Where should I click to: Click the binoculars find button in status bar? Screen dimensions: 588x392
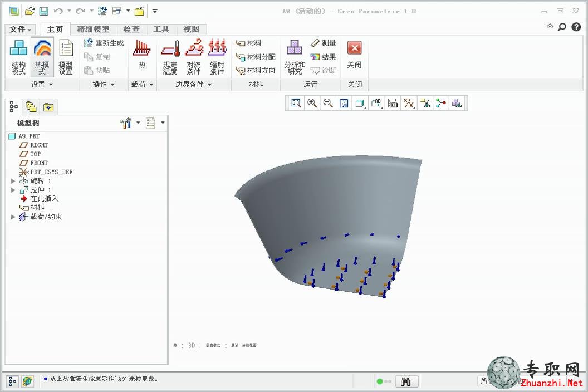(x=406, y=381)
